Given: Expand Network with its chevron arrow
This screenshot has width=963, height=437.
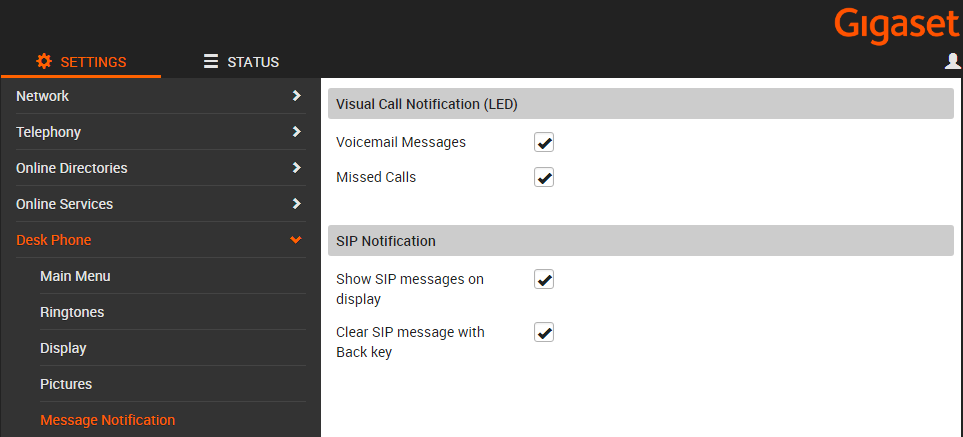Looking at the screenshot, I should (x=297, y=96).
